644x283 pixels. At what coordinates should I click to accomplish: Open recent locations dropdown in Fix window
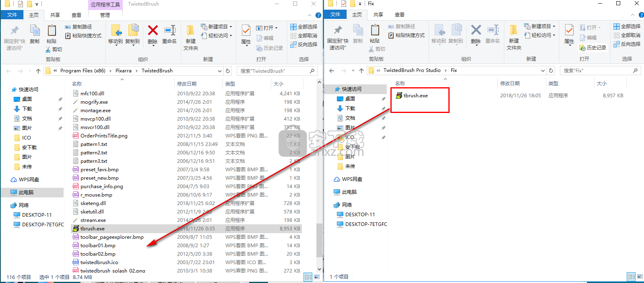[353, 70]
